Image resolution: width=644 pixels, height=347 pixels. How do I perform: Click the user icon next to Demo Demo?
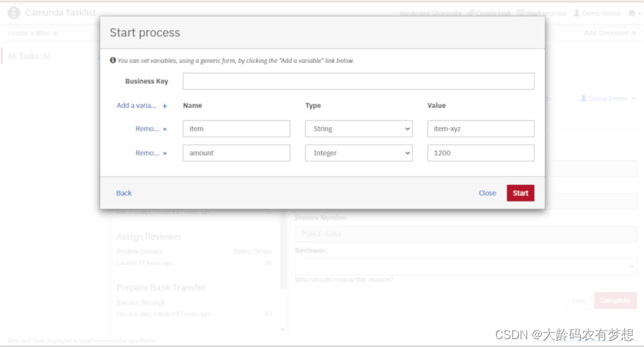(x=576, y=13)
